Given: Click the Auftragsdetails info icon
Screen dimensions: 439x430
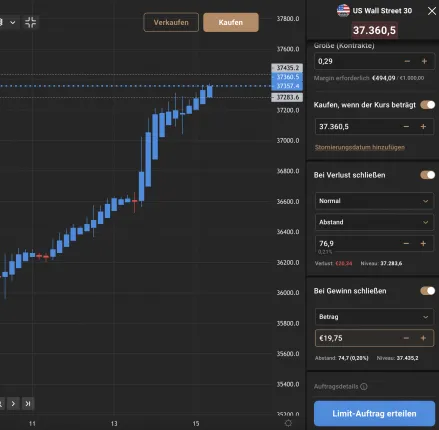Looking at the screenshot, I should (x=364, y=387).
